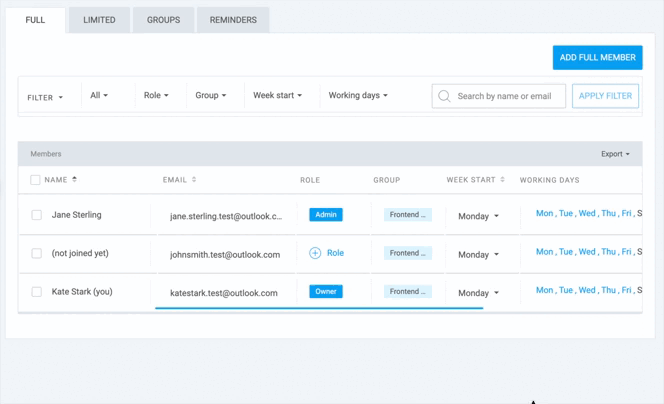Click the plus icon next to Role
Image resolution: width=664 pixels, height=404 pixels.
point(315,253)
